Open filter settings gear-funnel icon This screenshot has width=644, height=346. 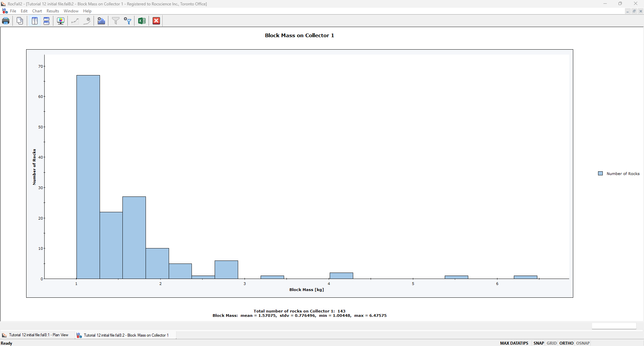pyautogui.click(x=127, y=21)
